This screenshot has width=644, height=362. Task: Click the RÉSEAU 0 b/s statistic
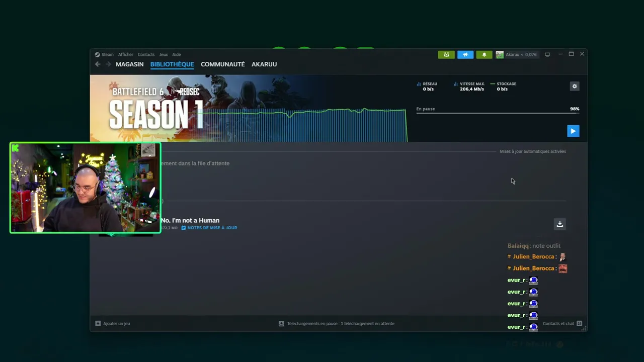tap(427, 86)
